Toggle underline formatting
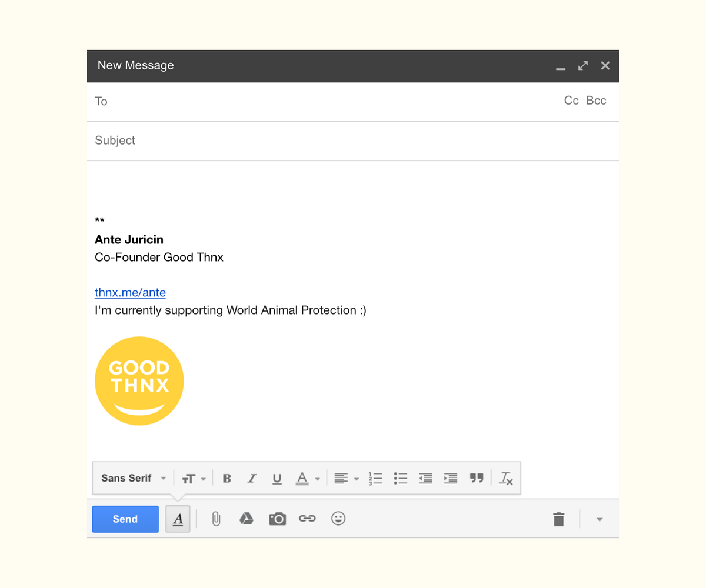This screenshot has width=706, height=588. 277,478
